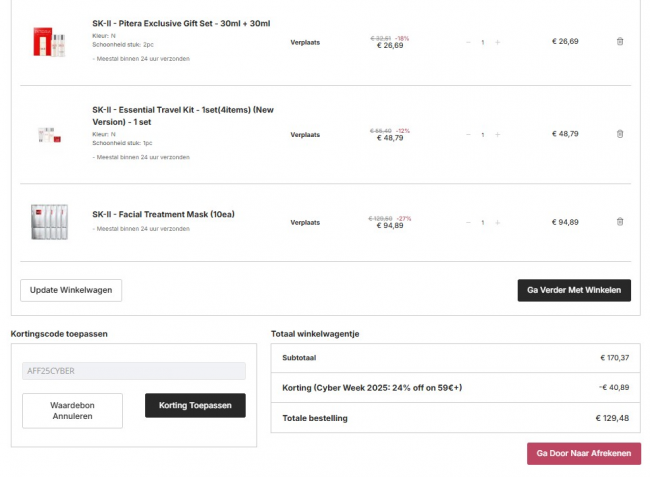The height and width of the screenshot is (477, 650).
Task: Continue shopping with Ga Verder Met Winkelen
Action: (573, 290)
